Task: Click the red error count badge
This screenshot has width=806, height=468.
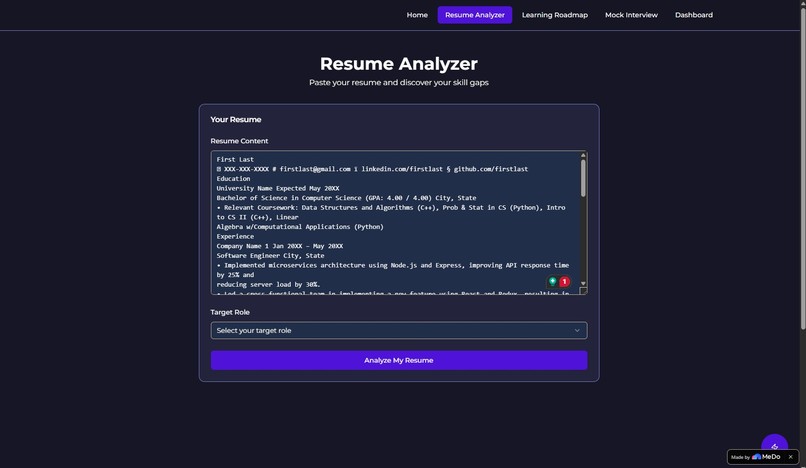Action: coord(564,281)
